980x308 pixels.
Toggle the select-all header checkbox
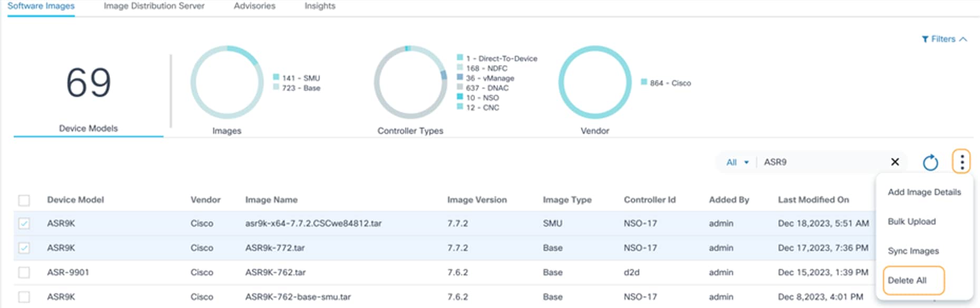pyautogui.click(x=24, y=200)
